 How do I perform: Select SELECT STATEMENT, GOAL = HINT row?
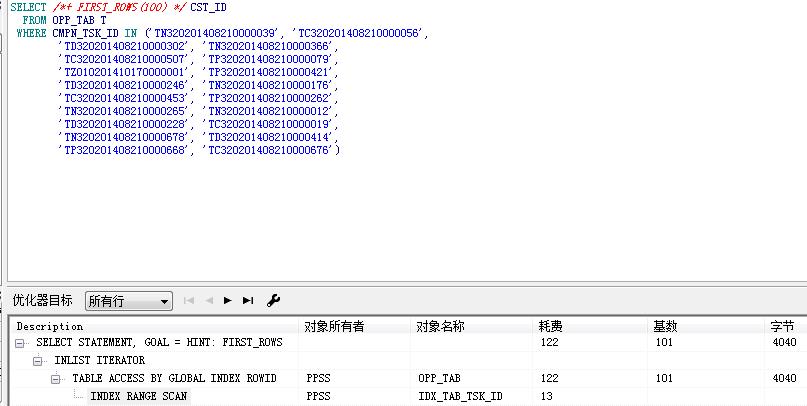[x=160, y=342]
